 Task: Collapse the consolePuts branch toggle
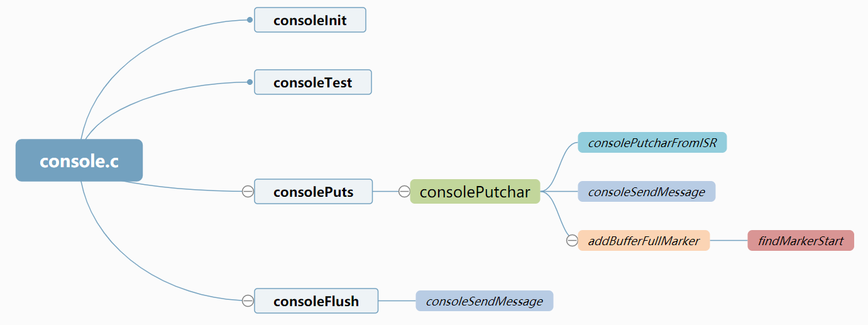(248, 191)
